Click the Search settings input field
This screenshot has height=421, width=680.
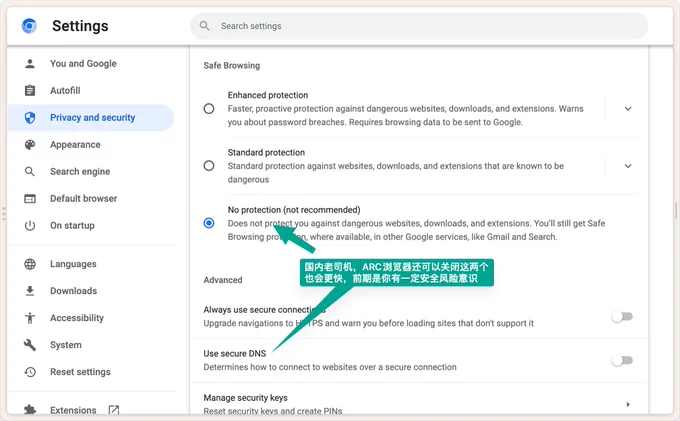tap(419, 26)
